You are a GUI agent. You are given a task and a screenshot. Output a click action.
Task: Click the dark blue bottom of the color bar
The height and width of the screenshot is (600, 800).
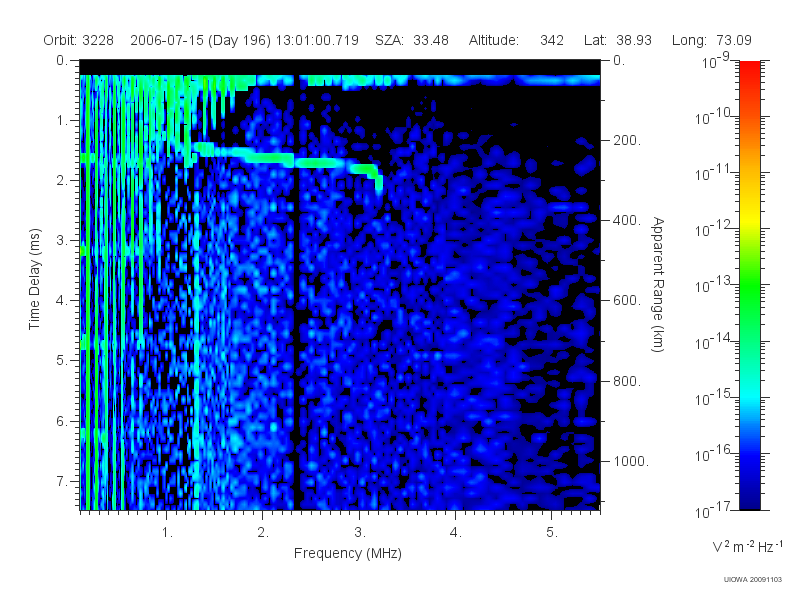point(750,497)
